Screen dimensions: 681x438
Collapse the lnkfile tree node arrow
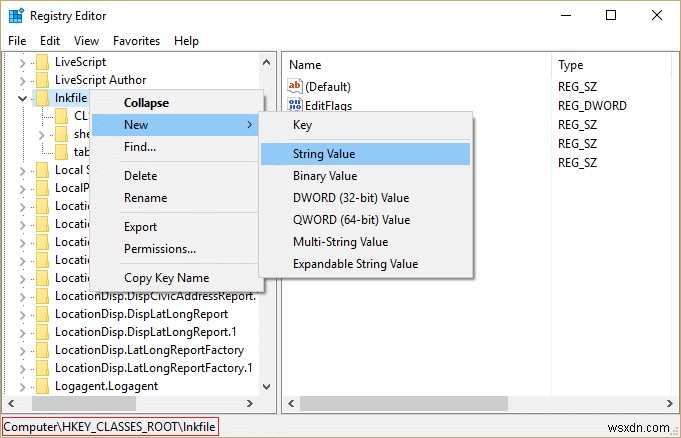tap(23, 98)
